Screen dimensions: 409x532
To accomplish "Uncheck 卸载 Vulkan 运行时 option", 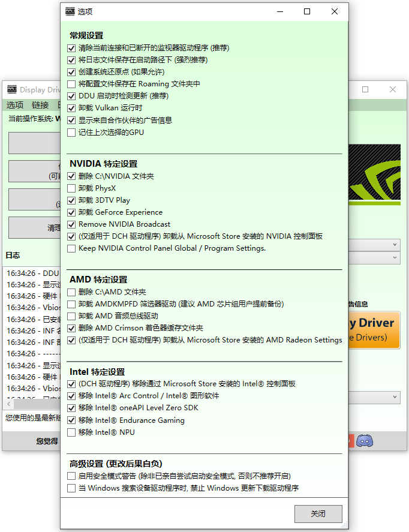I will tap(72, 108).
